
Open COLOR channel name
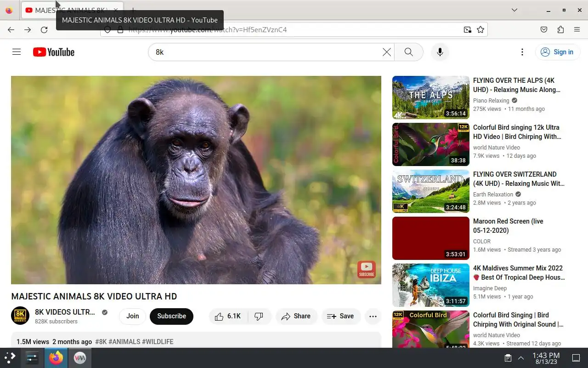pyautogui.click(x=482, y=241)
